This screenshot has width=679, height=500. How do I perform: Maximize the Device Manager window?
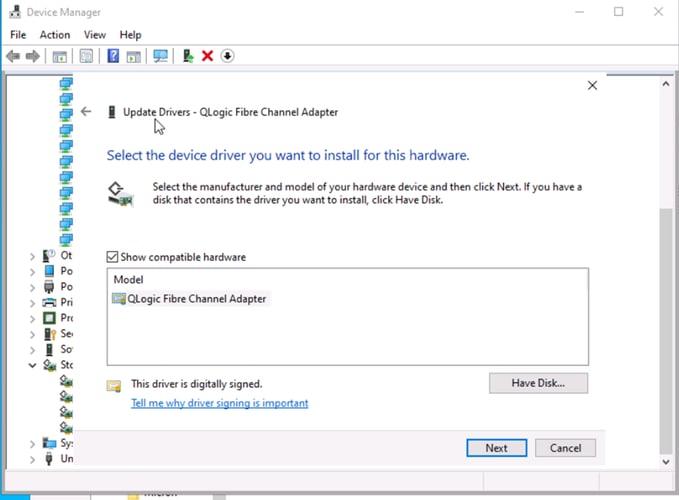pos(618,12)
